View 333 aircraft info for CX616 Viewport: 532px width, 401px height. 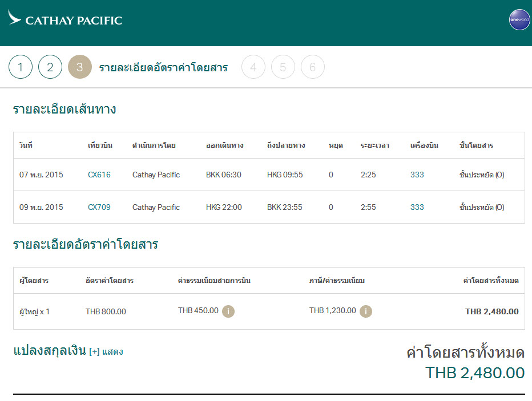click(x=417, y=175)
